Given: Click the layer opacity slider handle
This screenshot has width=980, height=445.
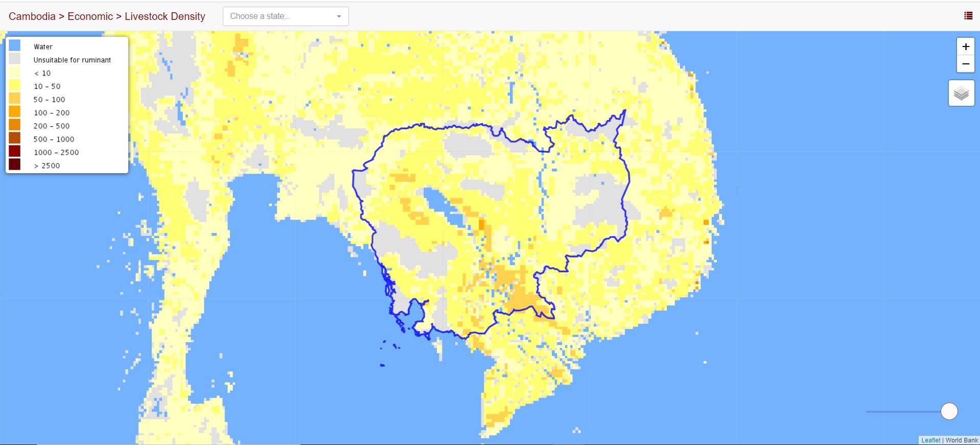Looking at the screenshot, I should pyautogui.click(x=949, y=411).
